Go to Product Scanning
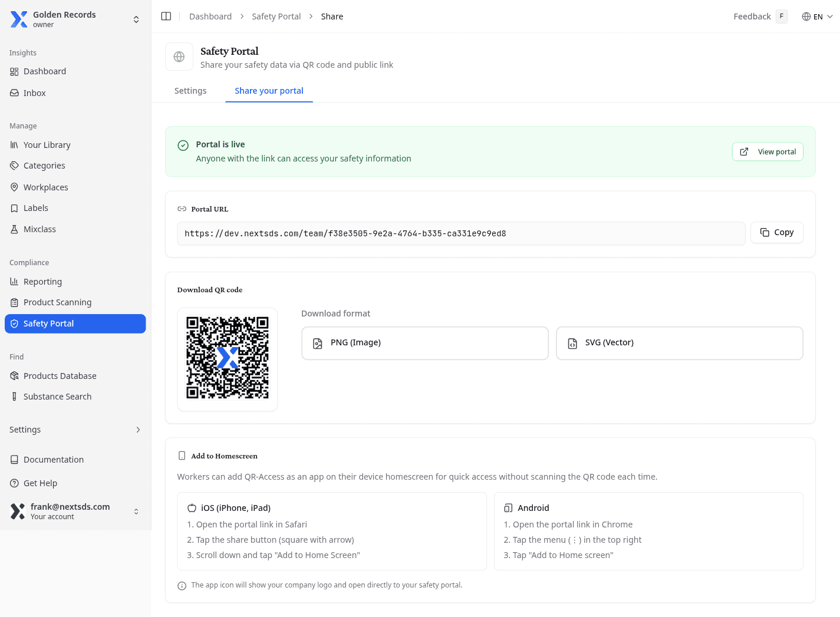The width and height of the screenshot is (840, 617). (x=75, y=302)
